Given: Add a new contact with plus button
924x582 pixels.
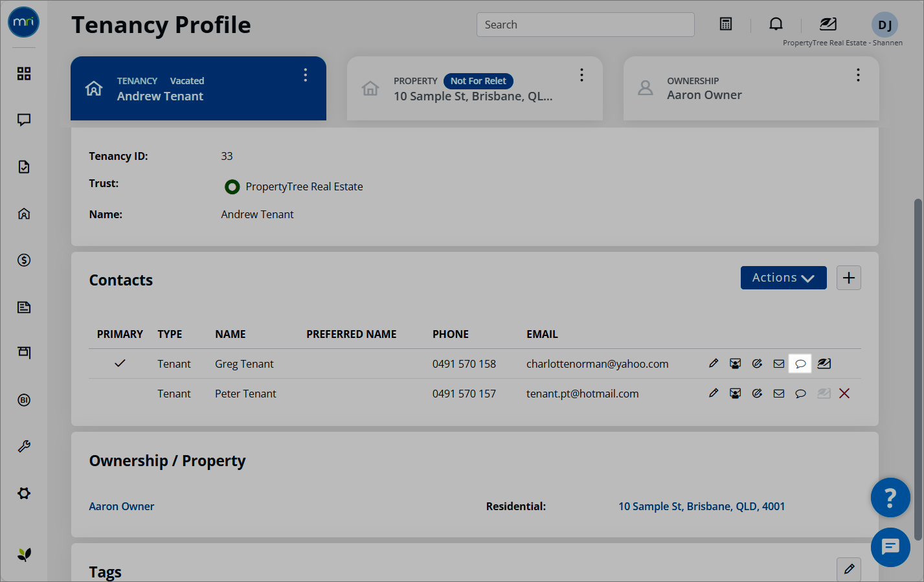Looking at the screenshot, I should point(849,278).
